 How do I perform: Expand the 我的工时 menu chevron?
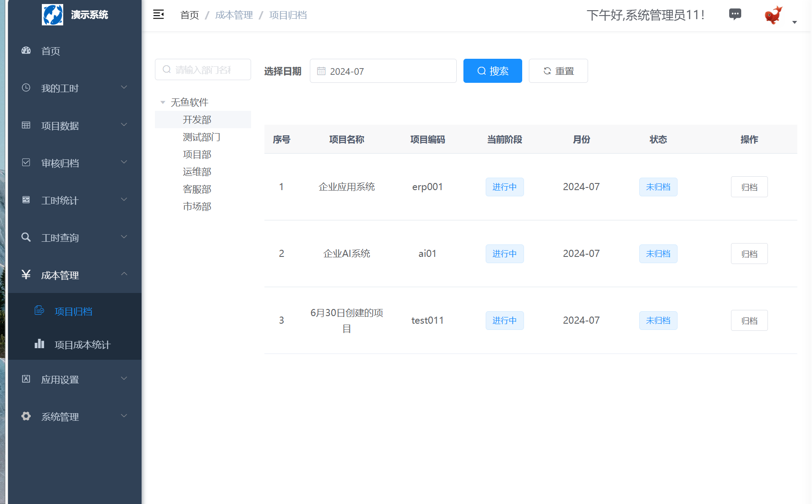pyautogui.click(x=124, y=87)
